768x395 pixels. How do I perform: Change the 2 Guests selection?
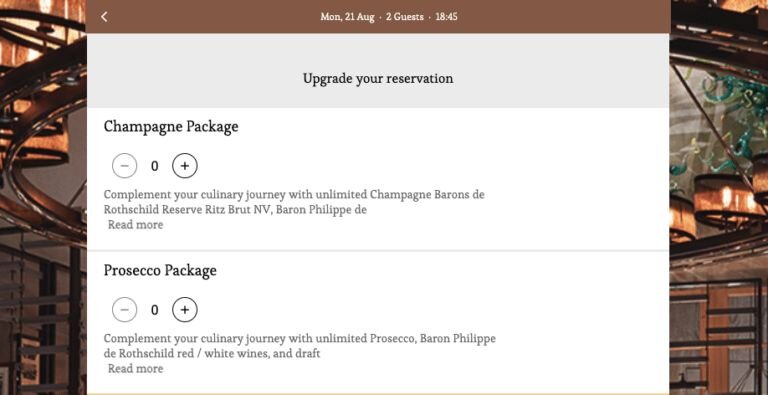pos(405,17)
